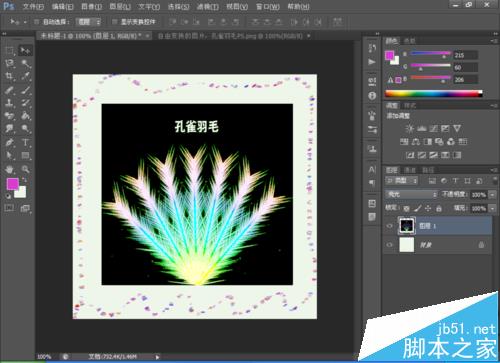
Task: Open the fill (填充) dropdown arrow
Action: [492, 208]
